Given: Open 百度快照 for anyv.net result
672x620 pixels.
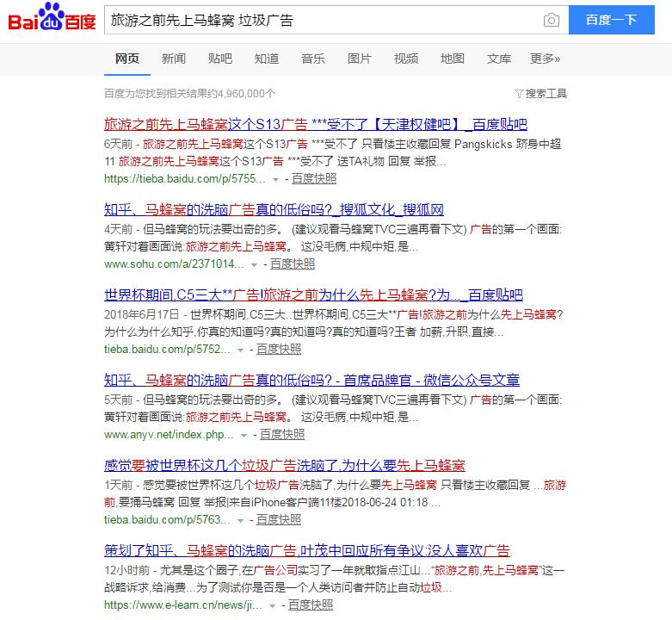Looking at the screenshot, I should (x=282, y=435).
